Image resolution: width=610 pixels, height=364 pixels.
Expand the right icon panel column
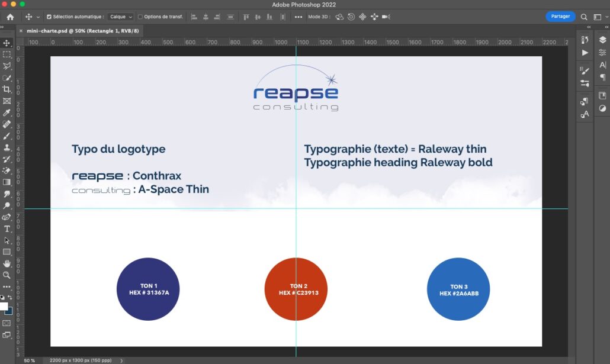[x=606, y=27]
